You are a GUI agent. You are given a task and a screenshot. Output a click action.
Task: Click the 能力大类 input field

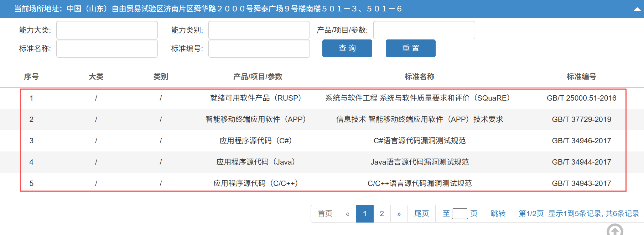pyautogui.click(x=107, y=30)
